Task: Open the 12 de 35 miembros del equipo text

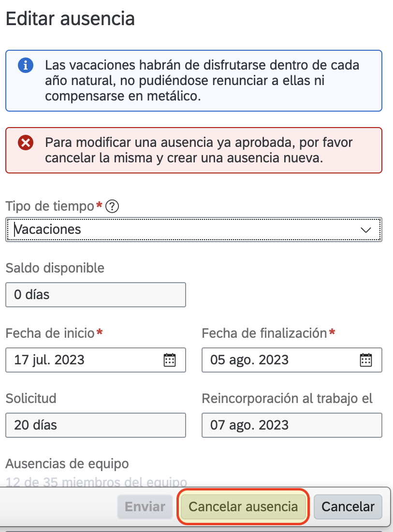Action: pyautogui.click(x=96, y=482)
